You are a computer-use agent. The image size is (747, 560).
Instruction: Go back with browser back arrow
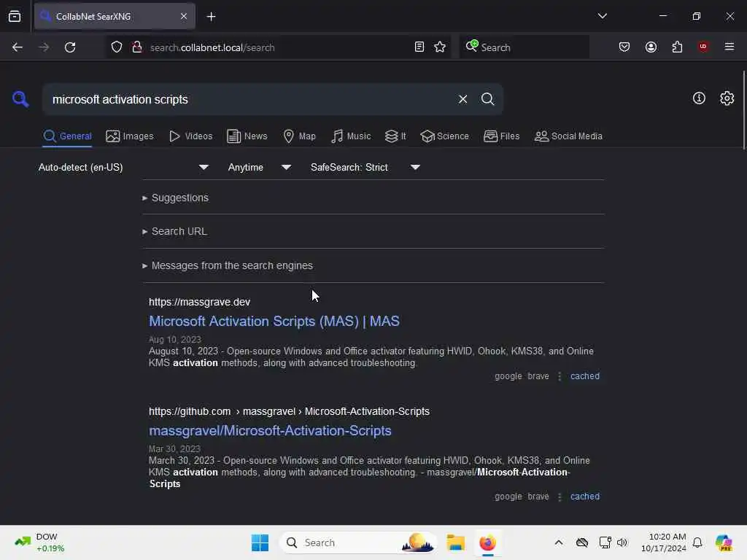18,47
